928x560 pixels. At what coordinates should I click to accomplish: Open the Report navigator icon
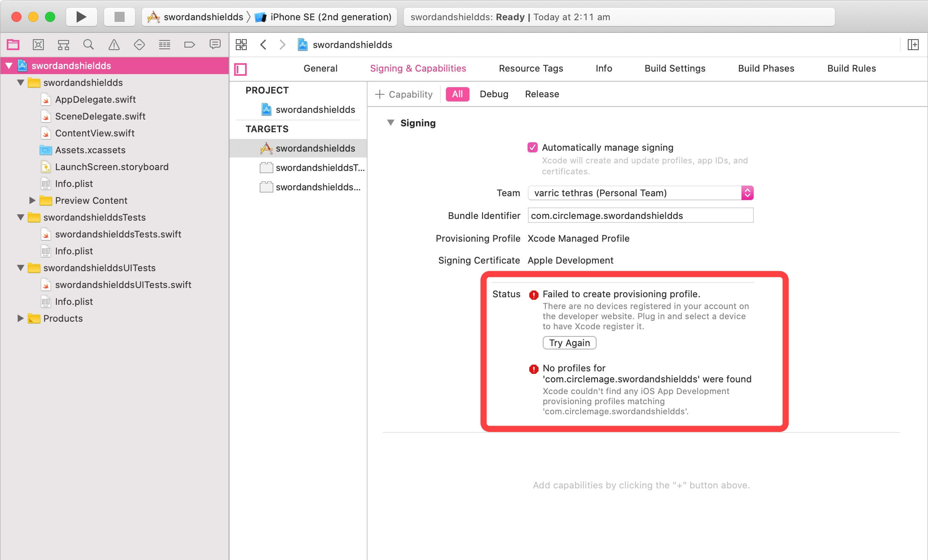(x=215, y=44)
